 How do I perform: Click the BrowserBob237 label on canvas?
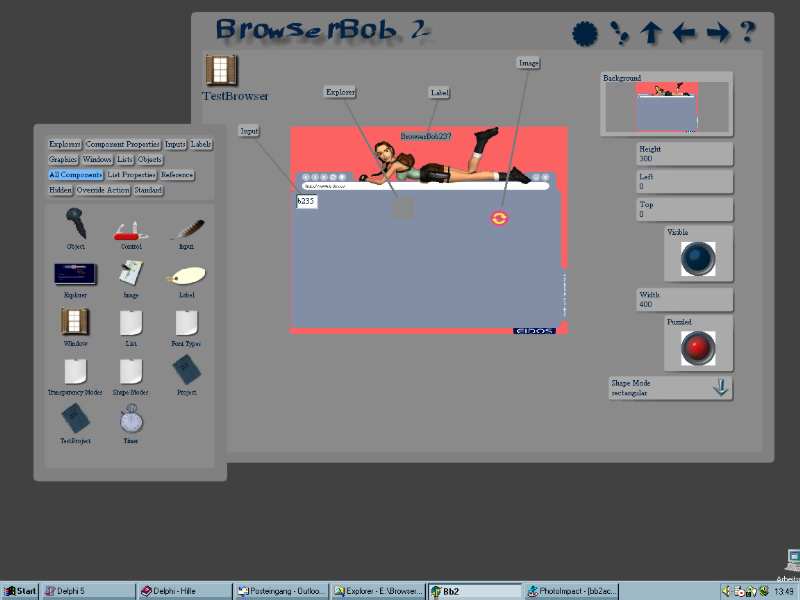tap(426, 136)
